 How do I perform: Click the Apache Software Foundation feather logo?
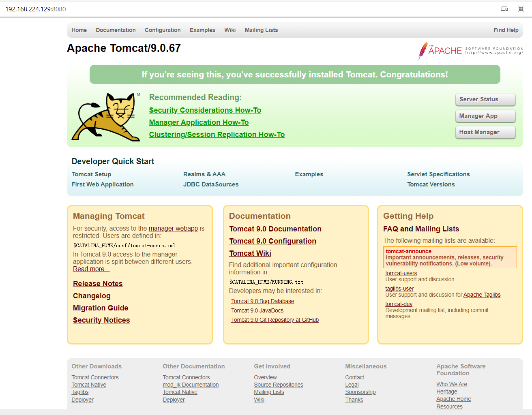click(x=471, y=51)
